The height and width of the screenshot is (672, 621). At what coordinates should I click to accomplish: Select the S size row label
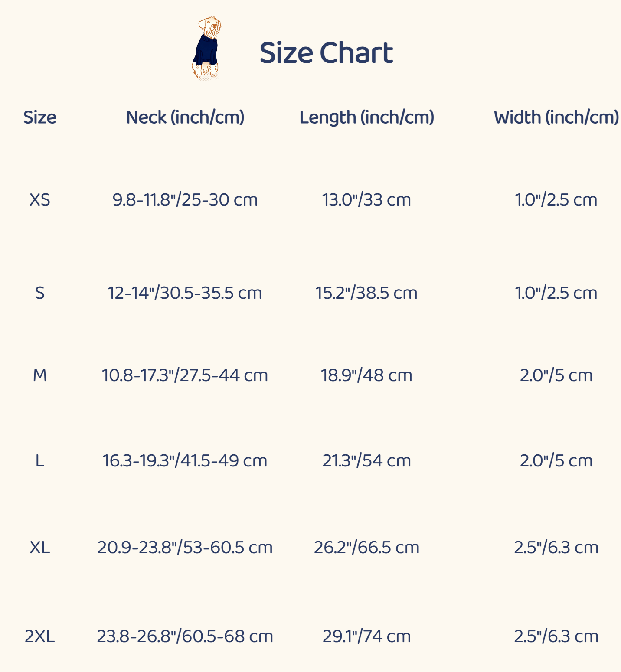(x=39, y=293)
